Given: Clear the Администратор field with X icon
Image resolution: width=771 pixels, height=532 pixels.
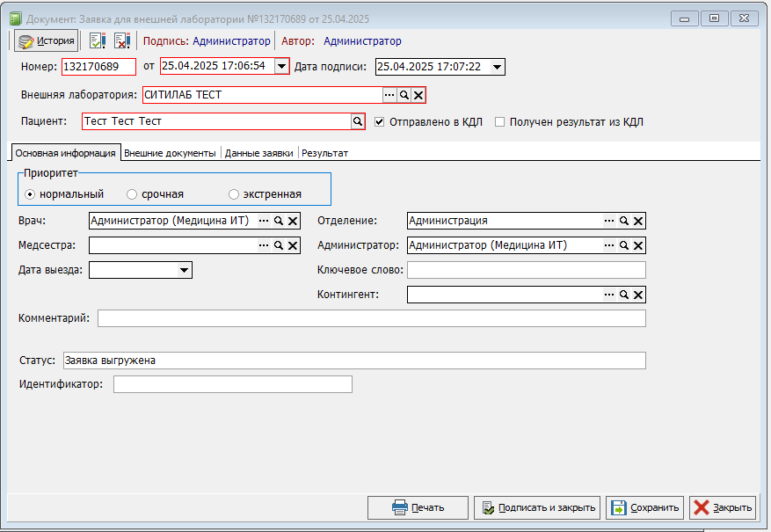Looking at the screenshot, I should coord(638,246).
